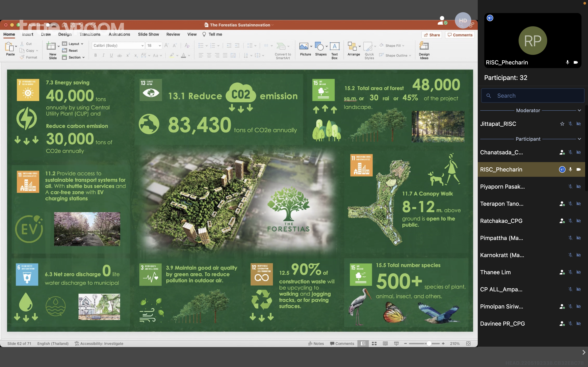Insert a Text Box from the ribbon
The image size is (588, 367).
tap(334, 46)
